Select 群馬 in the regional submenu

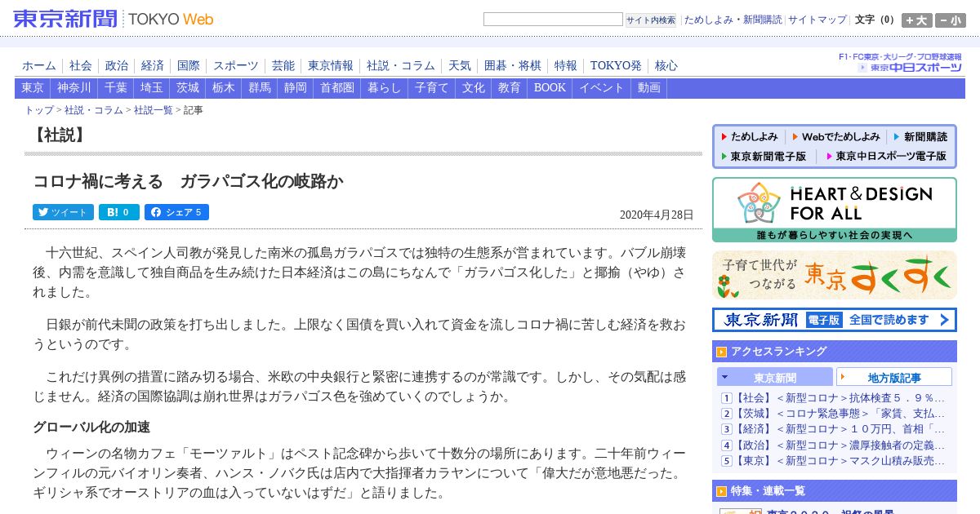click(x=260, y=88)
